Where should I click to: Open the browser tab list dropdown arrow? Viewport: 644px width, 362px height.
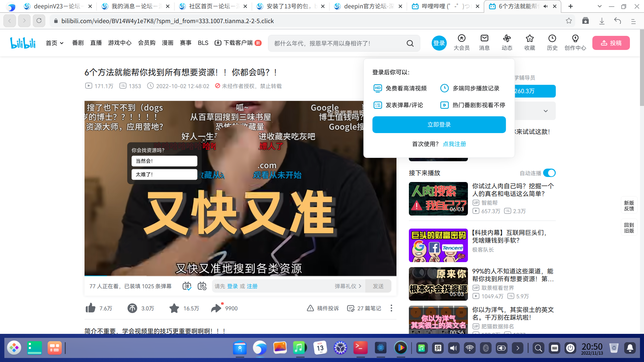click(x=599, y=6)
